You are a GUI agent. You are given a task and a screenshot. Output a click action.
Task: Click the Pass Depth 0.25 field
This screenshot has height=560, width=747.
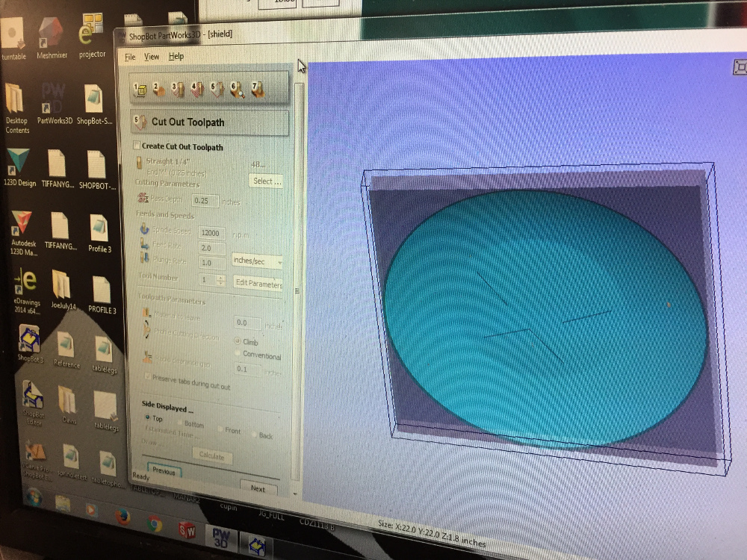point(205,201)
